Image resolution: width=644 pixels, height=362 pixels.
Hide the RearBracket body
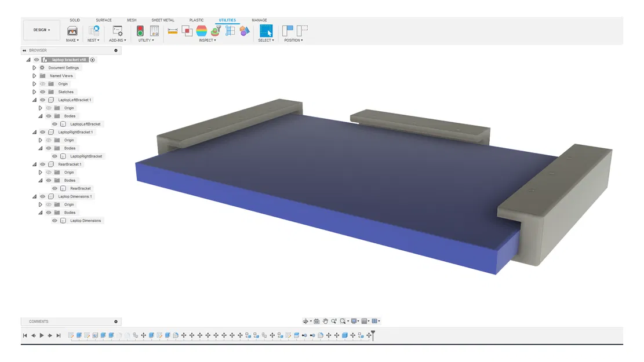coord(54,188)
